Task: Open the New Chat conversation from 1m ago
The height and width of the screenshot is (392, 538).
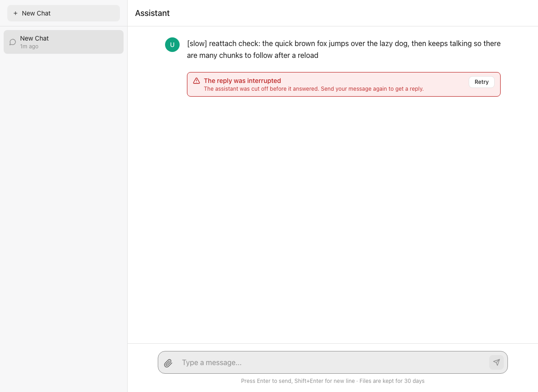Action: pyautogui.click(x=63, y=42)
